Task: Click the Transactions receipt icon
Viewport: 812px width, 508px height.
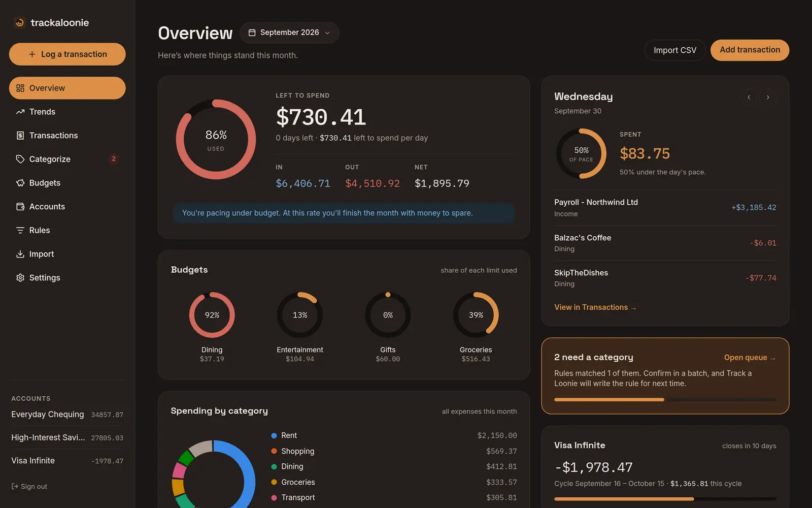Action: click(x=20, y=136)
